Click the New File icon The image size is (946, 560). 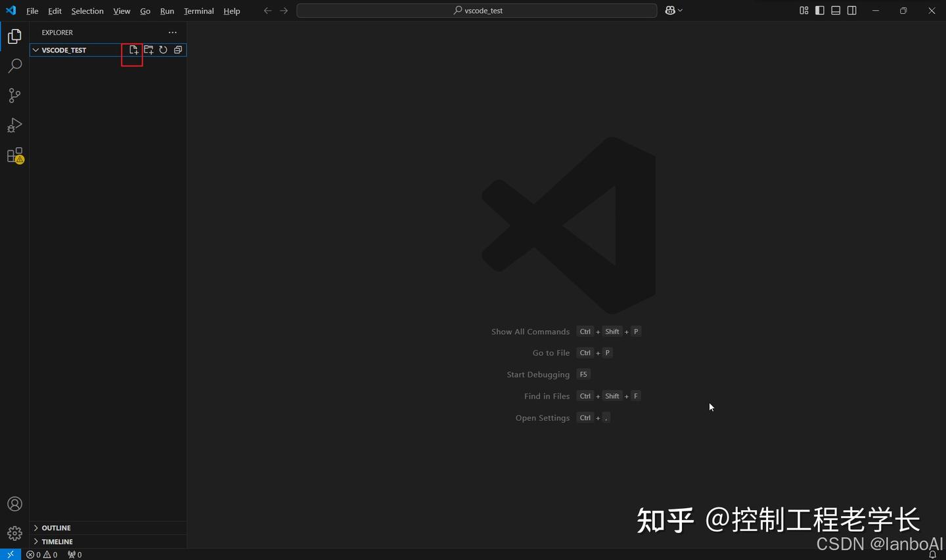[133, 49]
